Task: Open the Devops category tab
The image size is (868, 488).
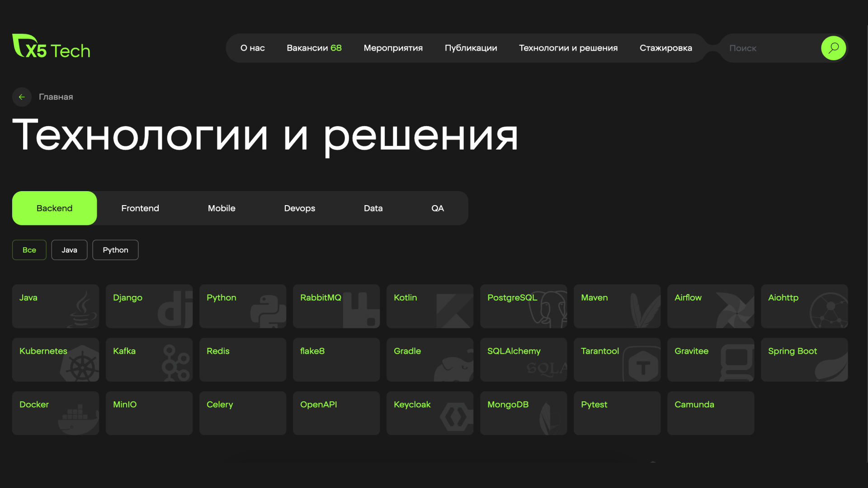Action: pos(299,208)
